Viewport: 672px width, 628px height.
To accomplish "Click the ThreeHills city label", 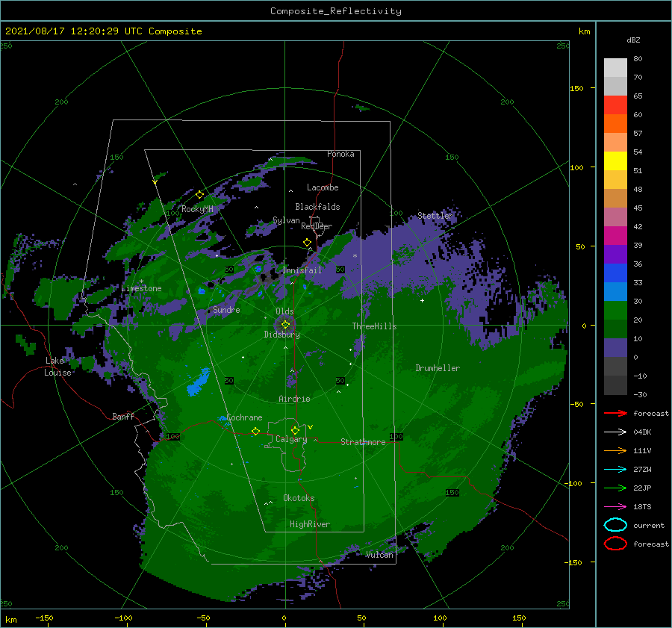I will (x=374, y=326).
